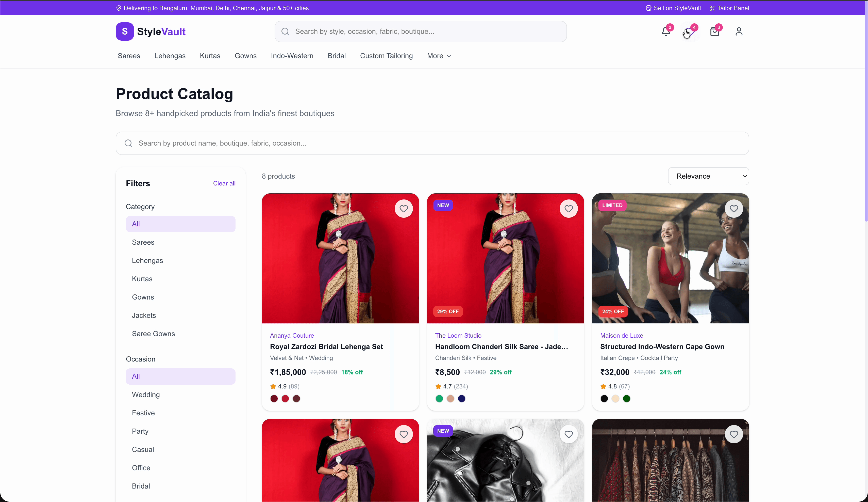
Task: Open the shopping bag icon
Action: (714, 32)
